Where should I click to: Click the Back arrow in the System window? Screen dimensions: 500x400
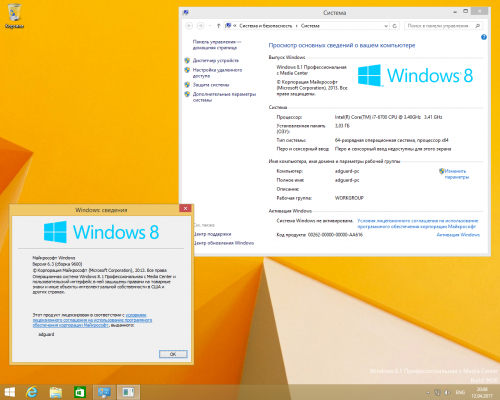(189, 26)
